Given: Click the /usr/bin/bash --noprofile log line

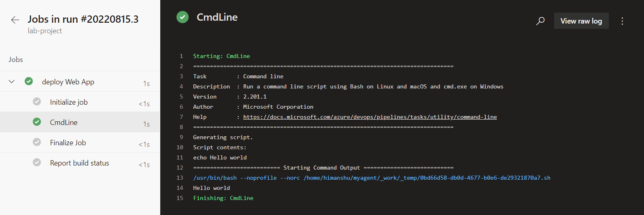Looking at the screenshot, I should (x=372, y=178).
